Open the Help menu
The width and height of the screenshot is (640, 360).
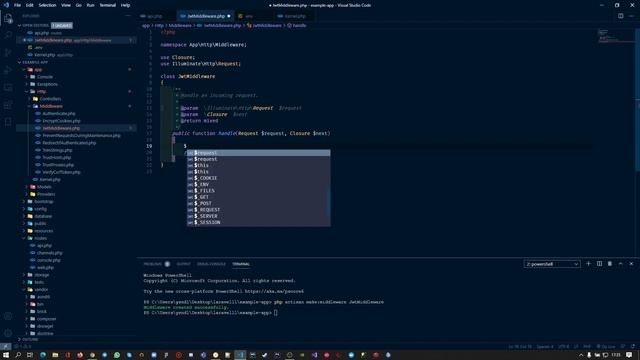(125, 5)
